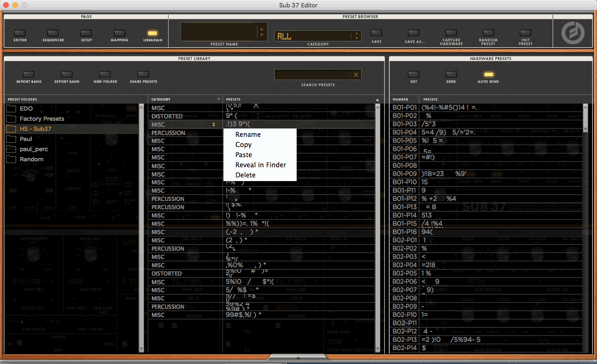Select Reveal in Finder

click(261, 165)
